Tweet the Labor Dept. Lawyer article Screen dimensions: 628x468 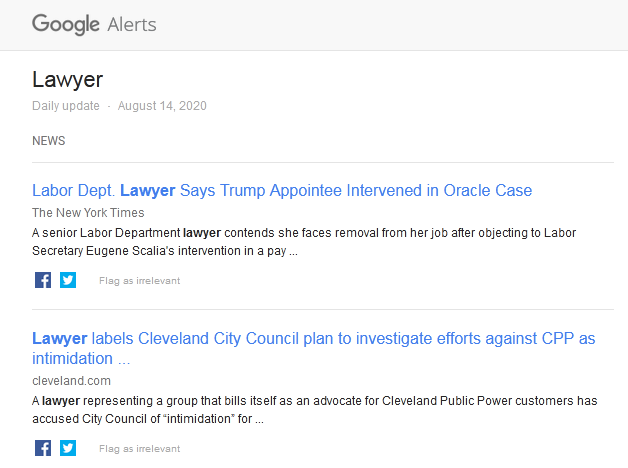pos(68,280)
